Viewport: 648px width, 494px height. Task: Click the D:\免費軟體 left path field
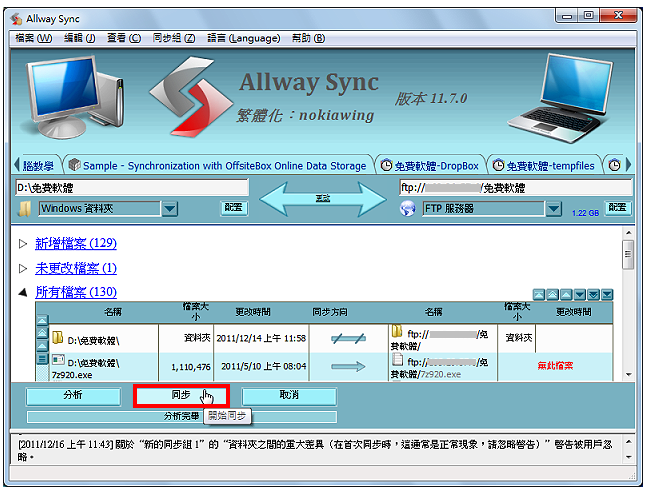(x=132, y=188)
